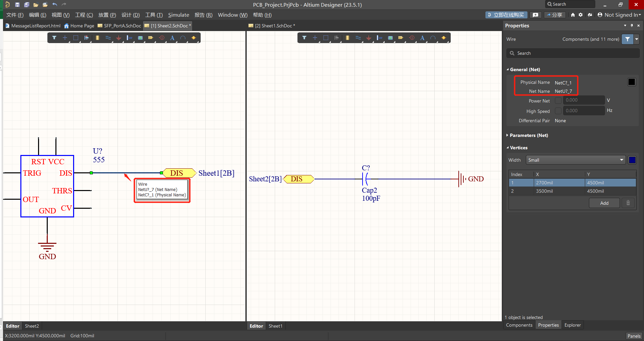The height and width of the screenshot is (341, 644).
Task: Click the place port tool in left toolbar
Action: 151,38
